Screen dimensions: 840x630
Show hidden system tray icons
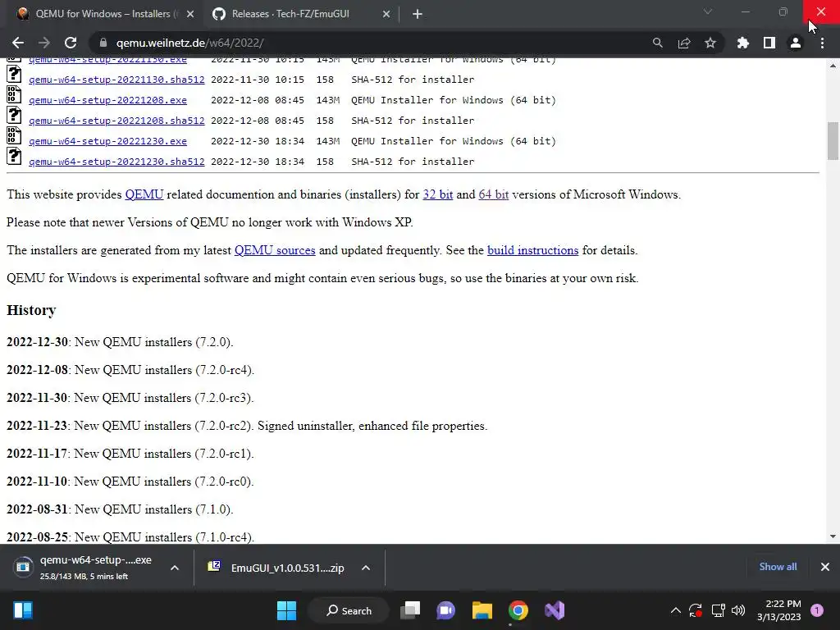(676, 610)
